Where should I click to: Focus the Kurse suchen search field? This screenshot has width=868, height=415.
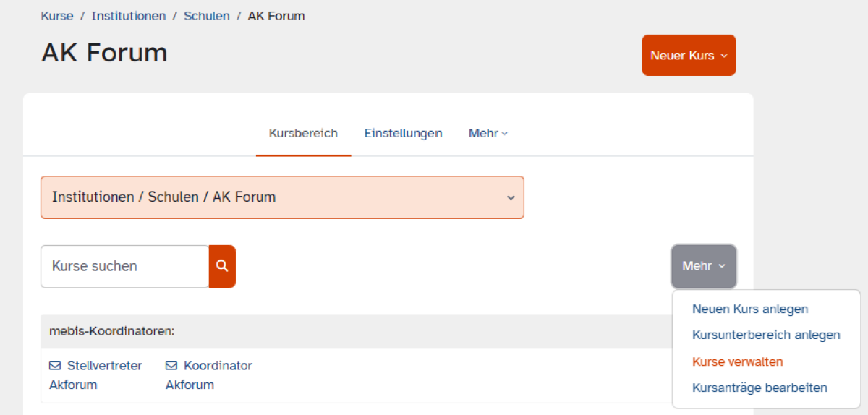124,266
